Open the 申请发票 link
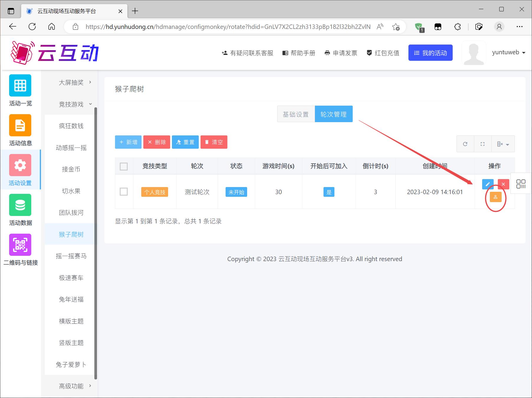 click(341, 53)
